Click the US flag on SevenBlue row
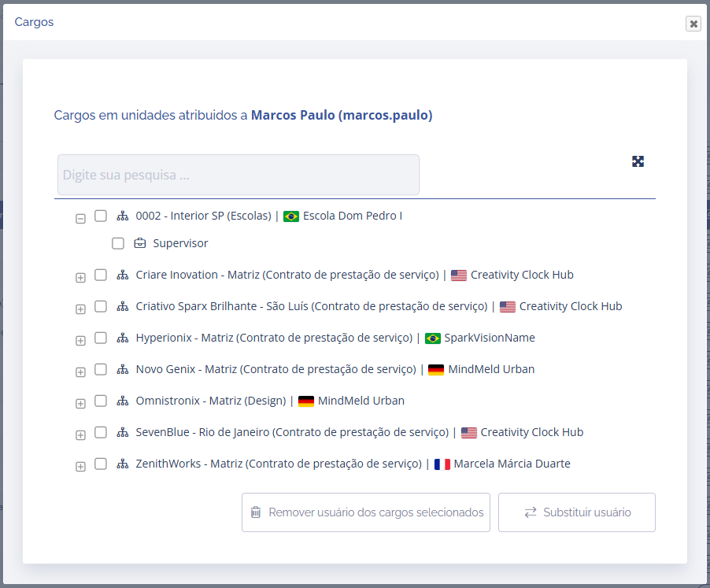The image size is (710, 588). [469, 433]
